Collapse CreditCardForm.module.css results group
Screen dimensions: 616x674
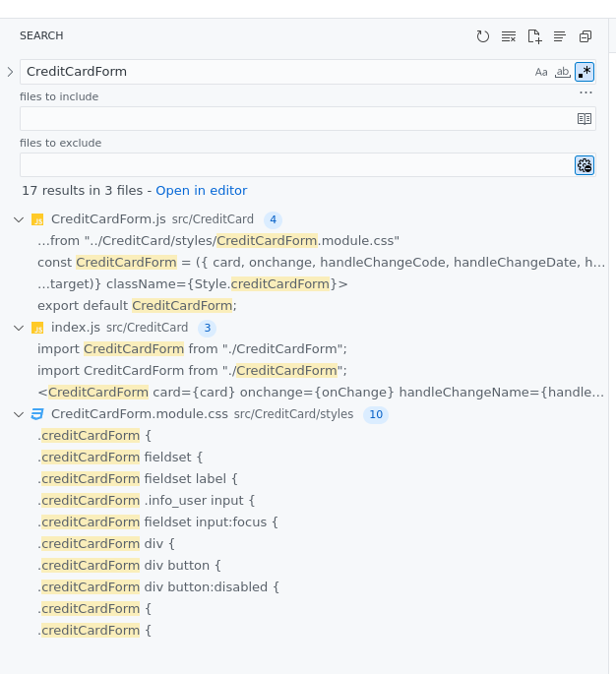[x=19, y=414]
